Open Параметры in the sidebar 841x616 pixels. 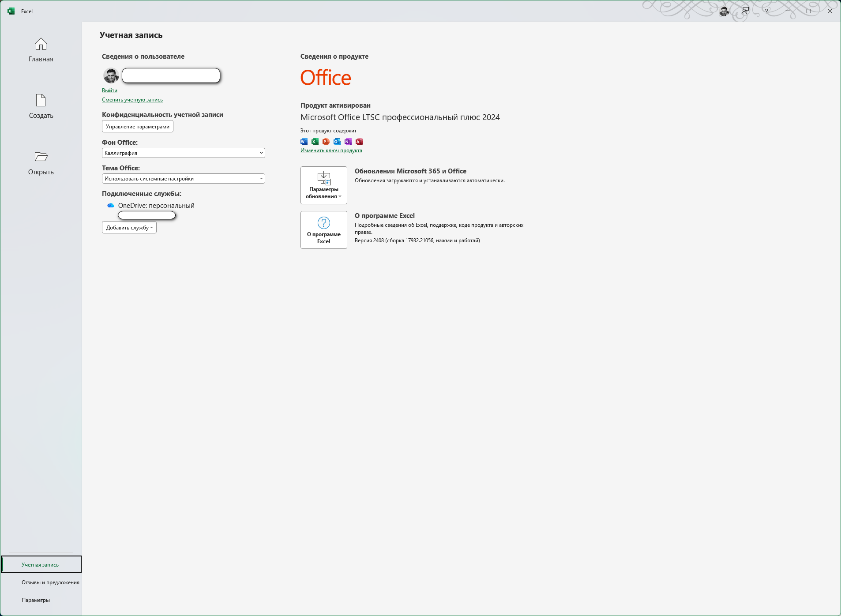[x=36, y=600]
